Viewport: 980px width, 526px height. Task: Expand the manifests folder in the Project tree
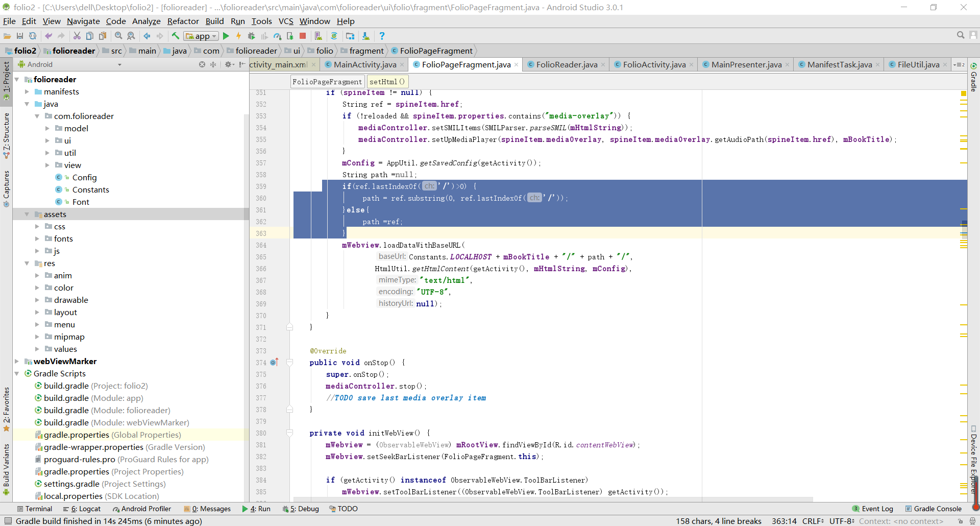click(x=27, y=91)
